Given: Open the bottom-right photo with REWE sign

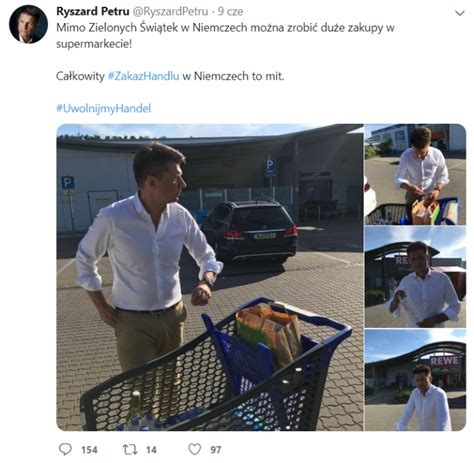Looking at the screenshot, I should [x=415, y=380].
